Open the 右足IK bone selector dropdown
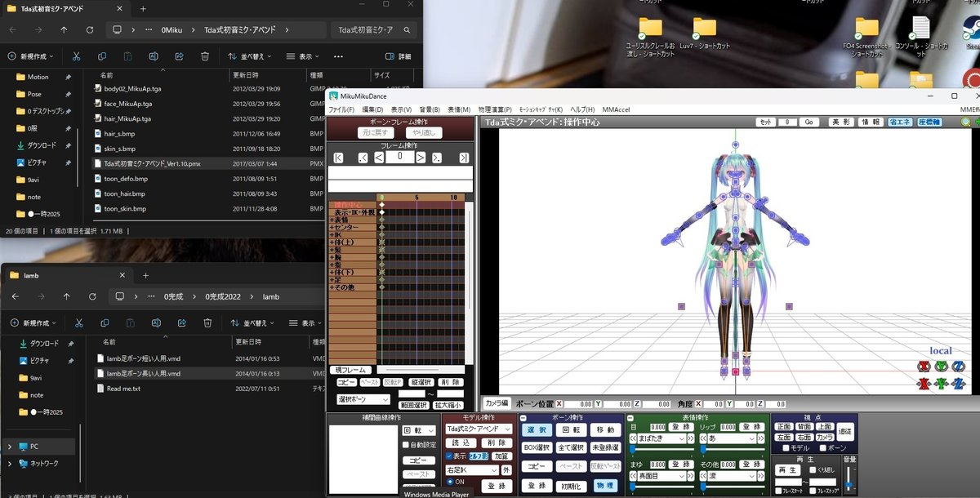The height and width of the screenshot is (498, 980). pos(474,469)
